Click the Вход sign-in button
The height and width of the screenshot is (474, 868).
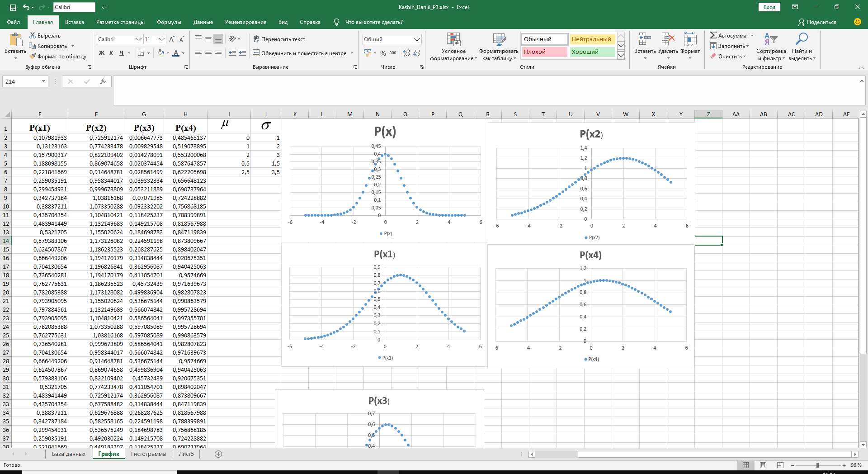pos(769,7)
